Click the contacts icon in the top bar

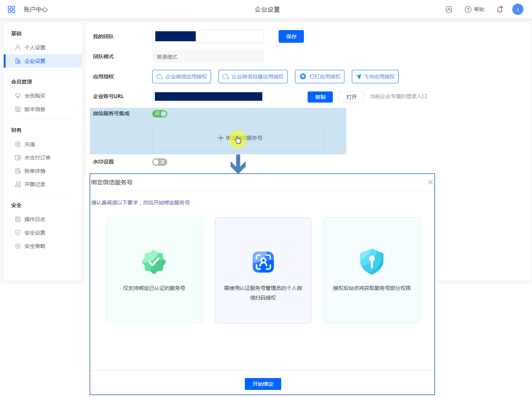448,9
